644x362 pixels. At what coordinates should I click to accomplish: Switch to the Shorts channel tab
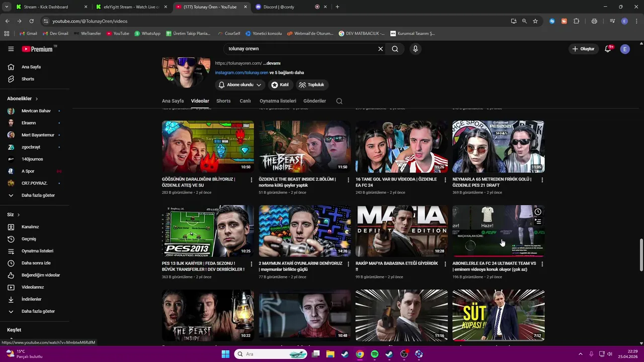coord(223,101)
